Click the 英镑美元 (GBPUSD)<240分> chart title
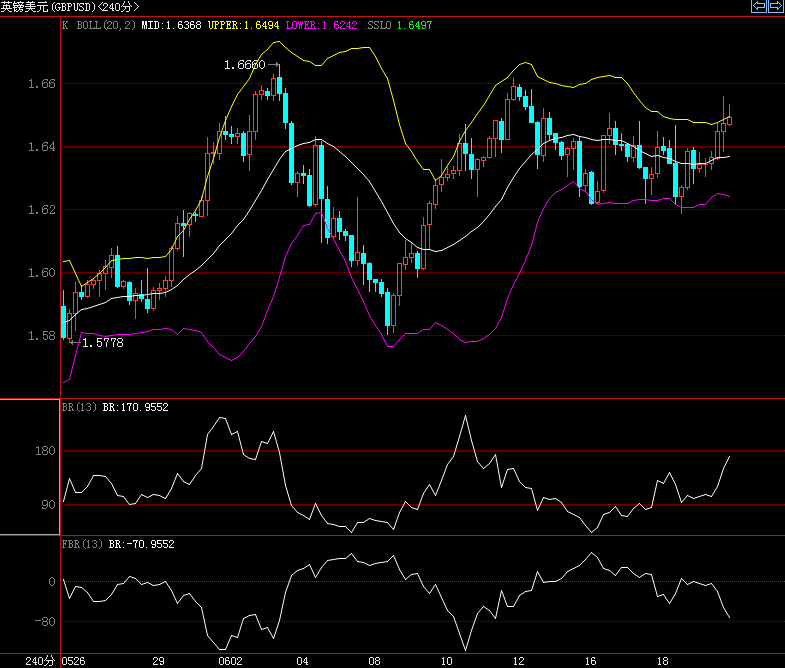785x668 pixels. pos(70,7)
